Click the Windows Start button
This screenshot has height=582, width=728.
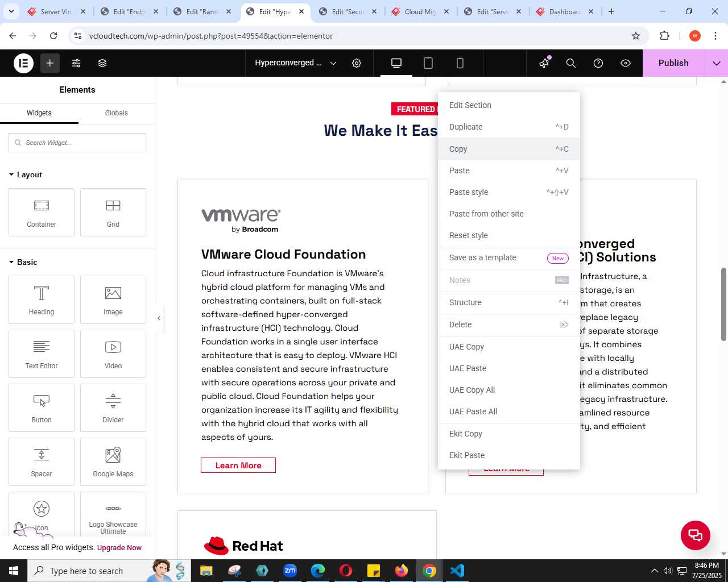coord(14,571)
